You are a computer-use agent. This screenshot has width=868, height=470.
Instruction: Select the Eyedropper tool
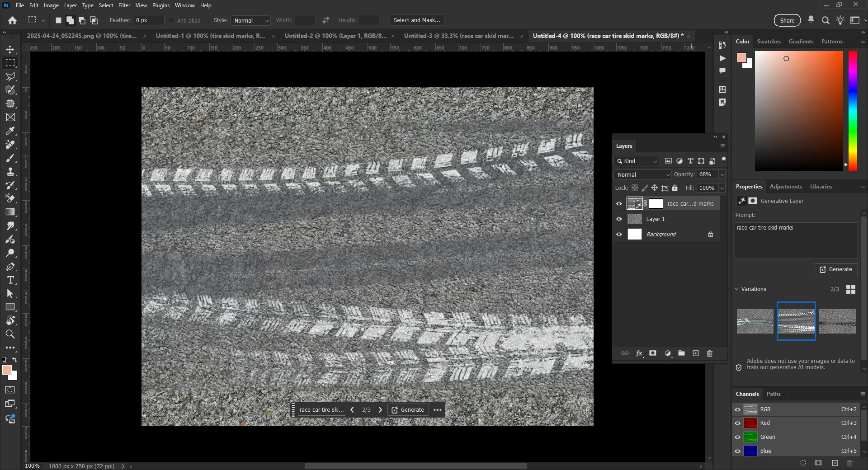click(10, 131)
